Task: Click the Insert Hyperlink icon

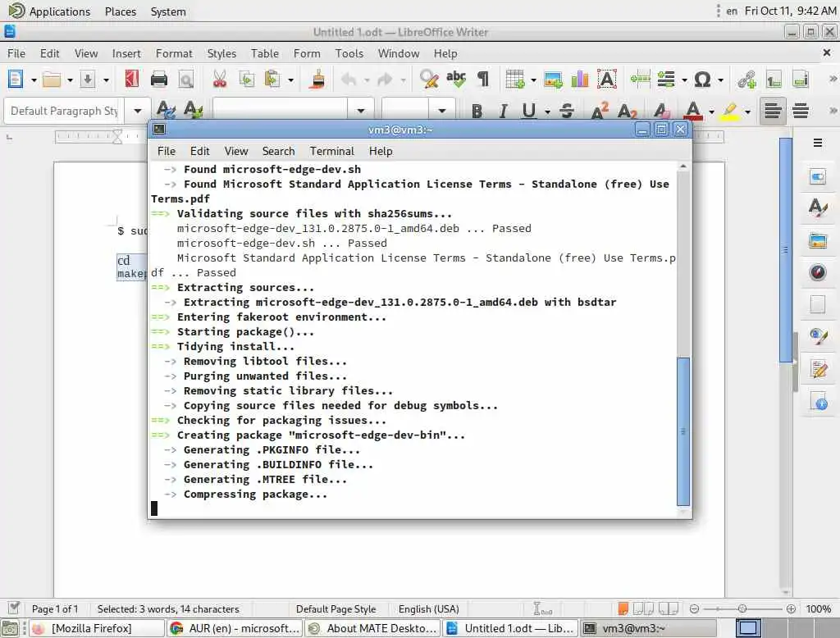Action: pos(746,80)
